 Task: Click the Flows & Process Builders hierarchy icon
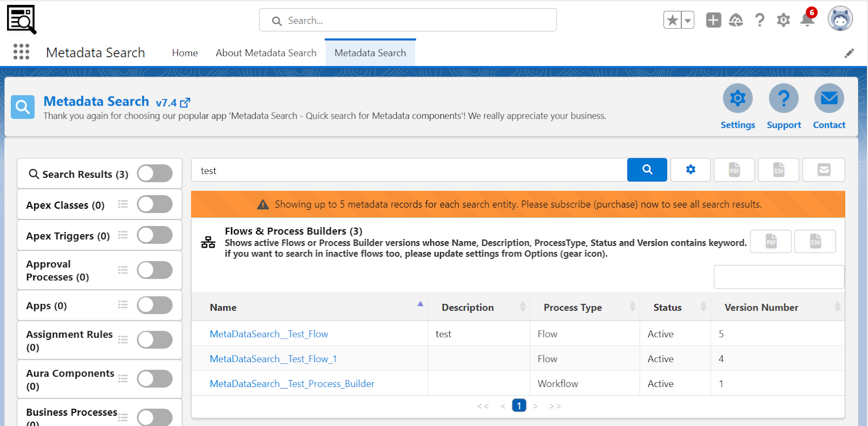[208, 242]
